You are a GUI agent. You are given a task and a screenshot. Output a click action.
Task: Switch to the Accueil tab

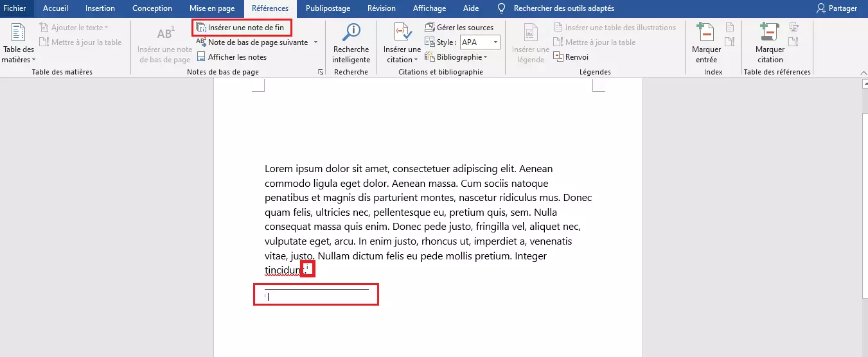56,8
